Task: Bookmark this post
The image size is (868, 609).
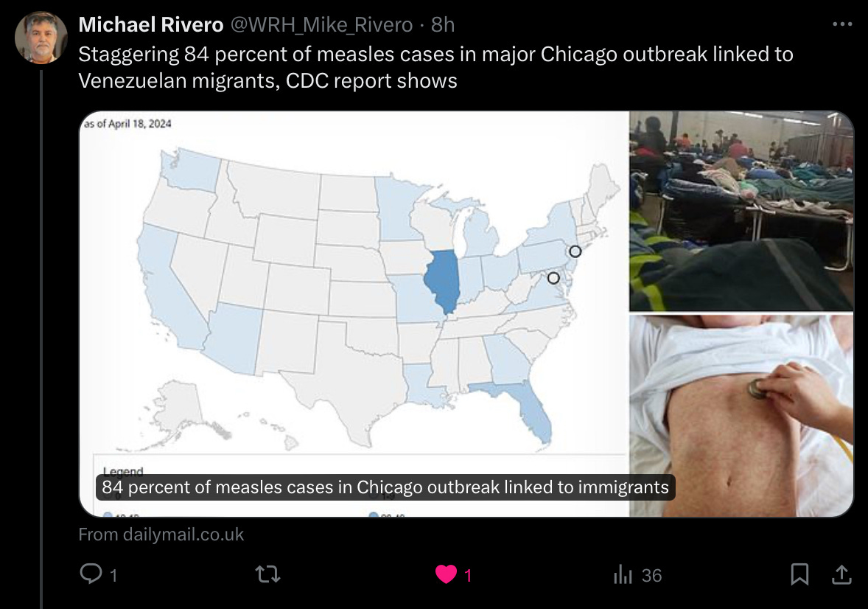Action: click(x=799, y=574)
